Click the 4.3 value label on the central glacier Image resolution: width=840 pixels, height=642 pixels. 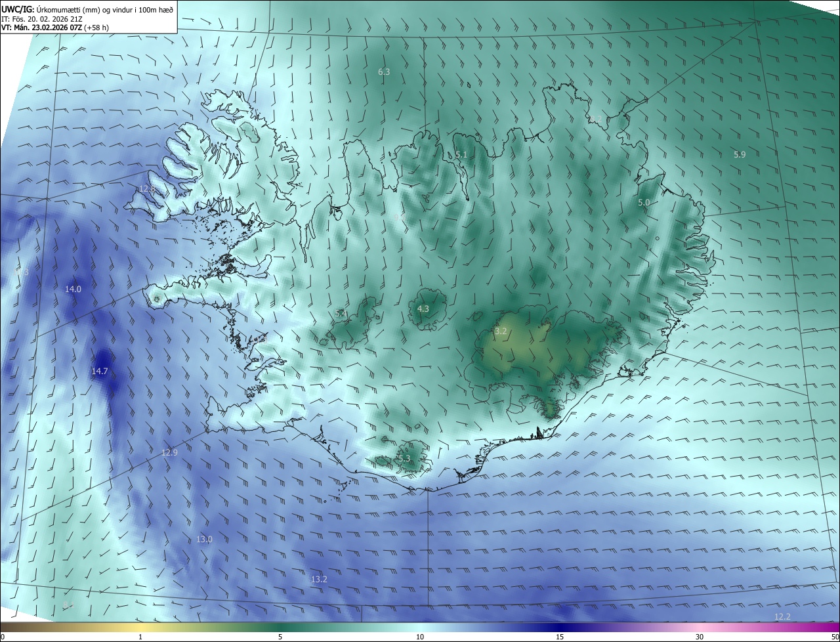(423, 309)
